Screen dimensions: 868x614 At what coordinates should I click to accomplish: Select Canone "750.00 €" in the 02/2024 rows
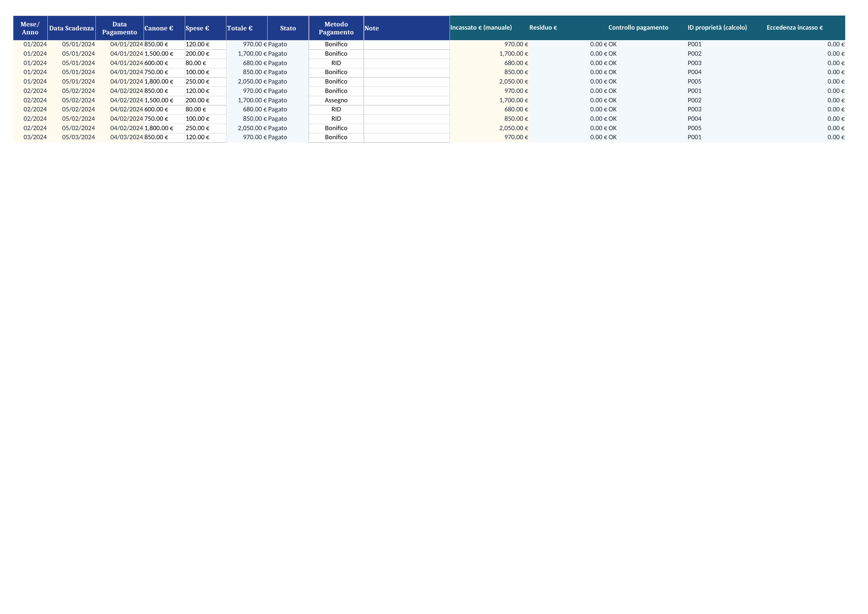pos(164,119)
